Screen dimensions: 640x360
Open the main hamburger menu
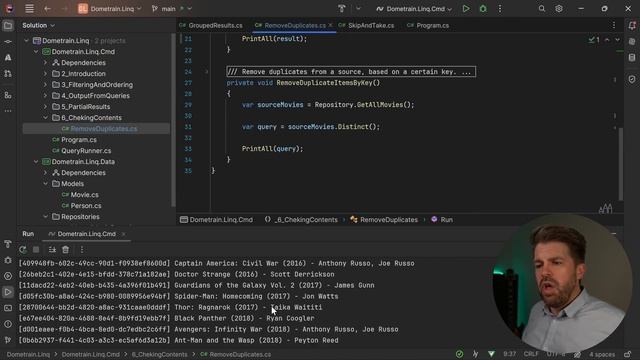point(29,9)
